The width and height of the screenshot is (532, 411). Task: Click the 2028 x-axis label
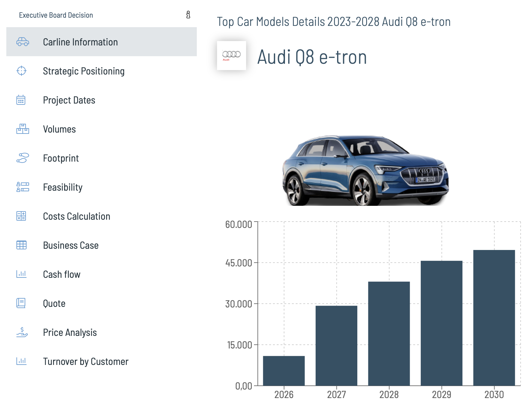click(389, 395)
